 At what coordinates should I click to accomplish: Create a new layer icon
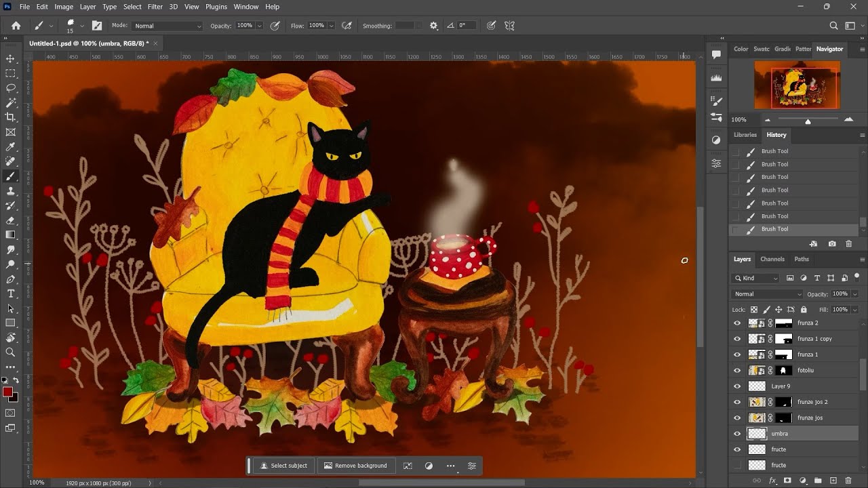coord(833,481)
